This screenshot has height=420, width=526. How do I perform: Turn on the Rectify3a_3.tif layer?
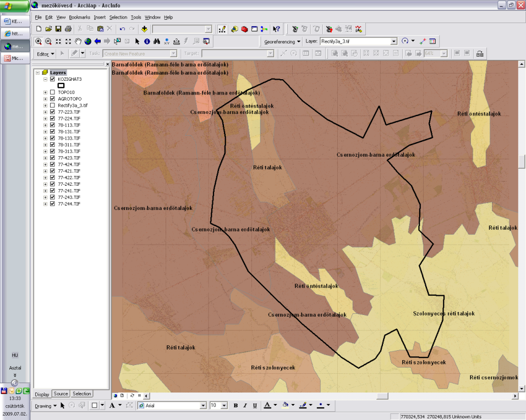(x=52, y=105)
